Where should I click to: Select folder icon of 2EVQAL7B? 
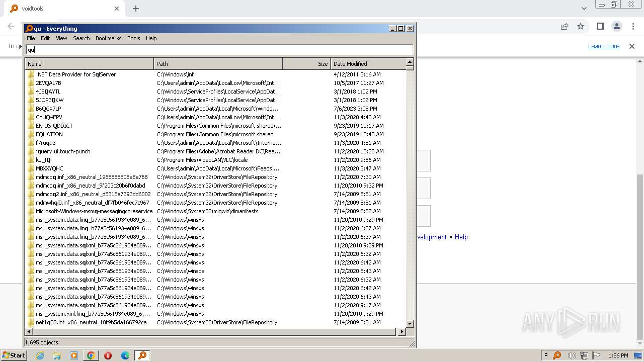click(31, 83)
